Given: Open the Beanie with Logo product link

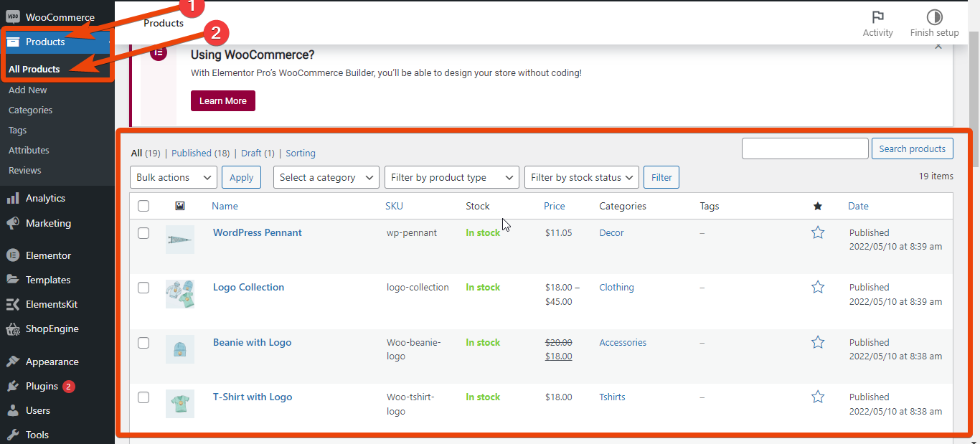Looking at the screenshot, I should (x=253, y=342).
